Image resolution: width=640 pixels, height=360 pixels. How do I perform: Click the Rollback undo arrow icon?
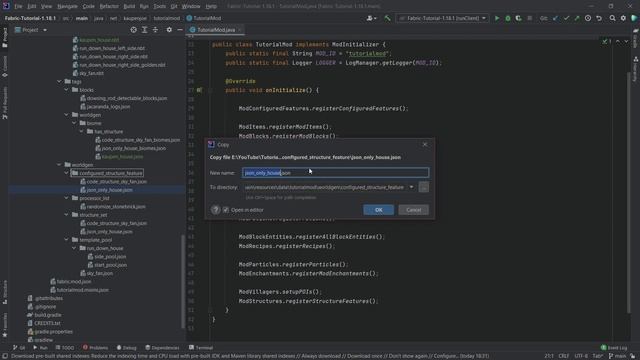[599, 18]
